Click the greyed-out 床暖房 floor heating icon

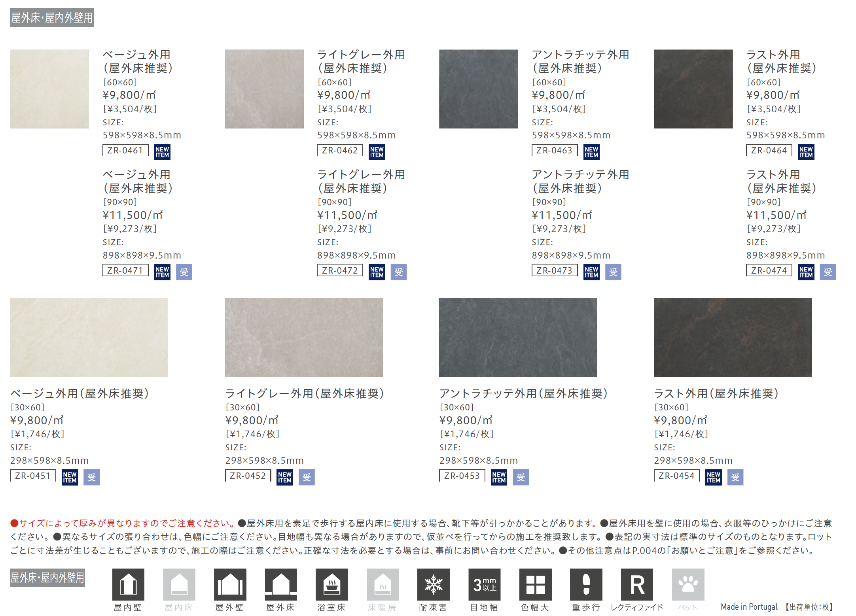pos(383,584)
